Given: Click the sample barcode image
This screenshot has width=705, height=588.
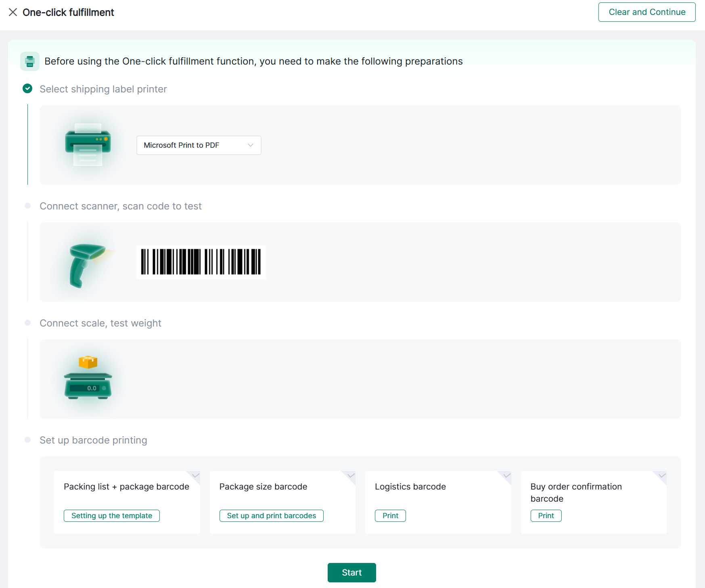Looking at the screenshot, I should click(x=201, y=262).
